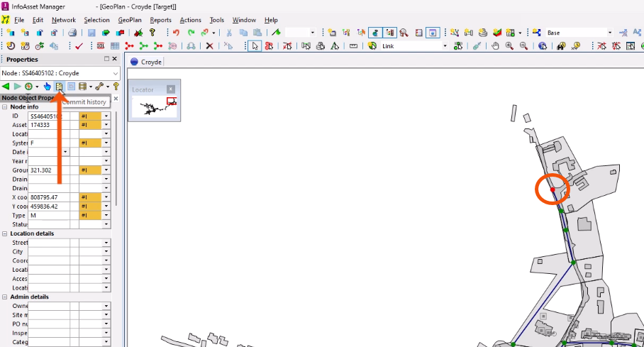This screenshot has width=644, height=347.
Task: Select the red node on the GeoPlan map
Action: tap(553, 189)
